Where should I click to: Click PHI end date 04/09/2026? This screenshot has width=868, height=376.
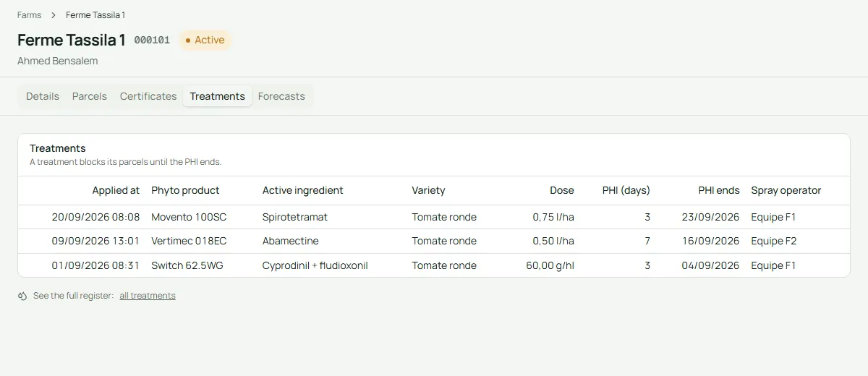pyautogui.click(x=710, y=265)
